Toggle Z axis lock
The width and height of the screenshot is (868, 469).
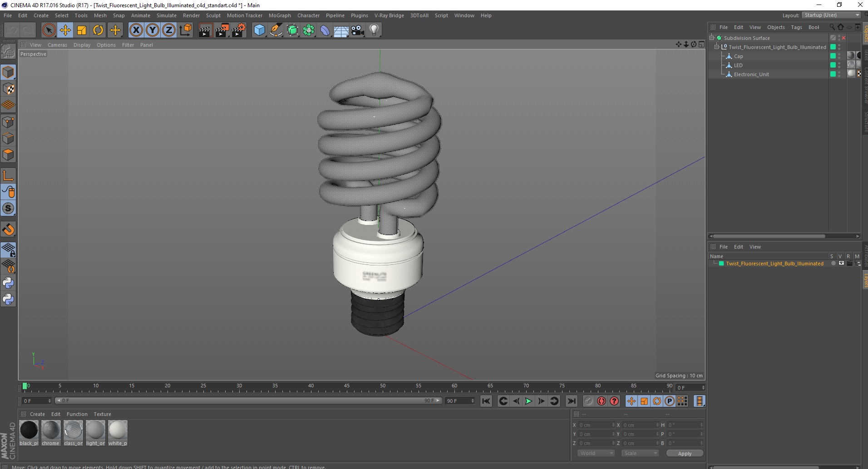pyautogui.click(x=169, y=30)
